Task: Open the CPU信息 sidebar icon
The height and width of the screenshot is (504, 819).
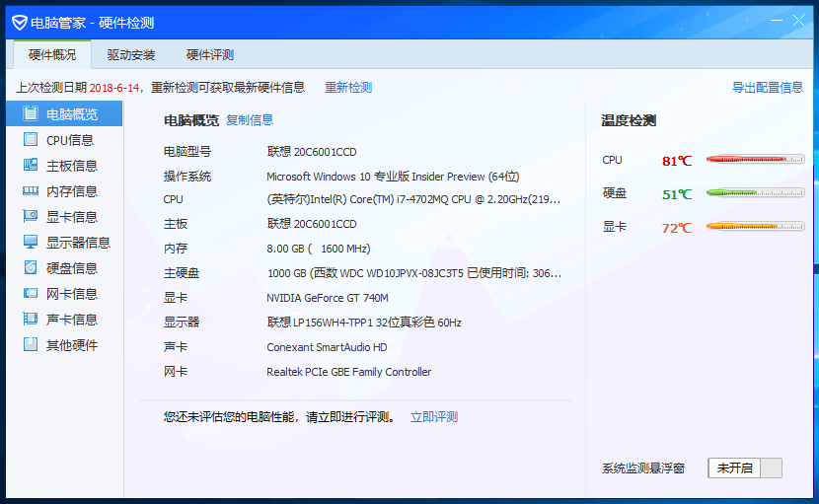Action: pos(31,139)
